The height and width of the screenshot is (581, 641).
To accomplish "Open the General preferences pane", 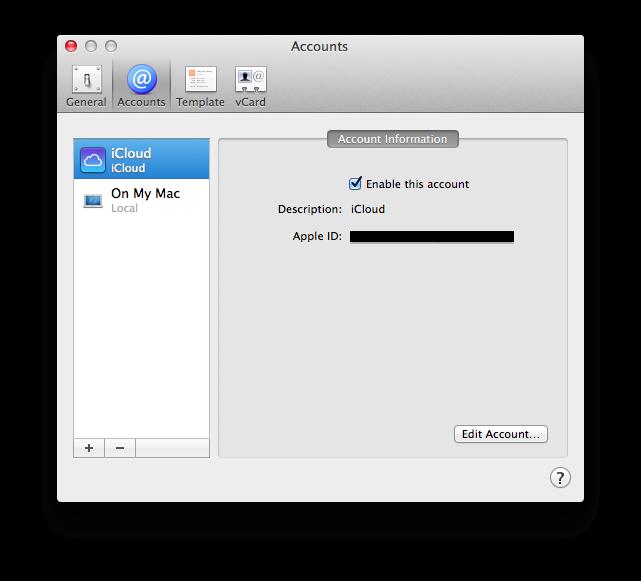I will coord(86,86).
